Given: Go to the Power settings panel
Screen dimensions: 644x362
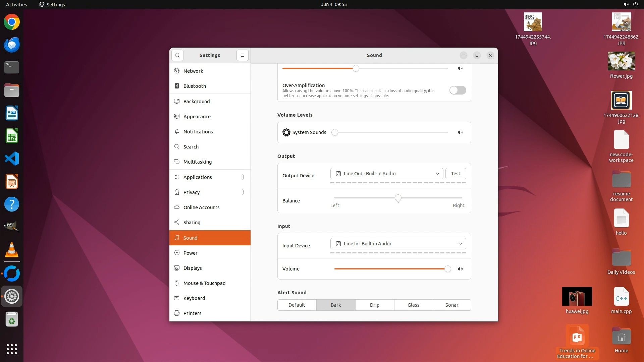Looking at the screenshot, I should (191, 253).
